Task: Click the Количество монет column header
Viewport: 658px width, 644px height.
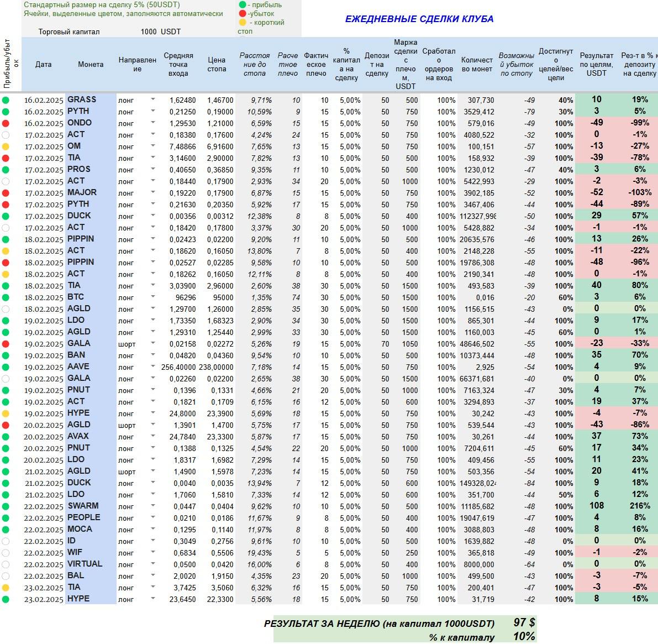Action: [x=477, y=65]
